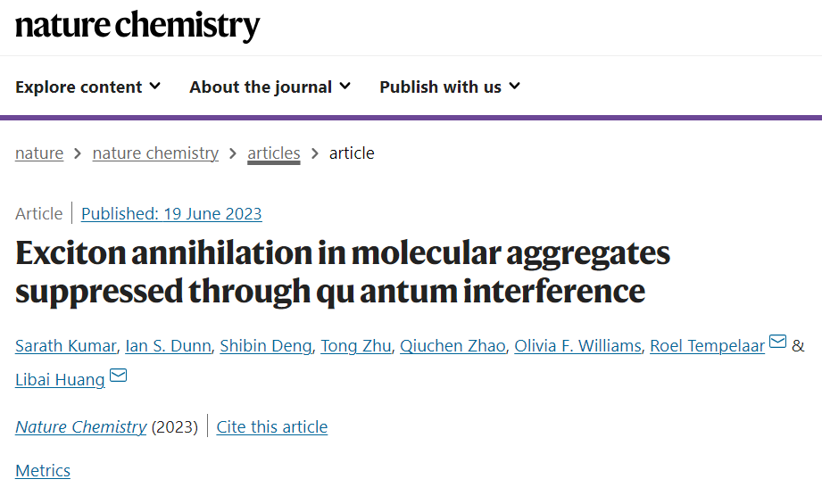822x504 pixels.
Task: Open author Sarath Kumar's profile
Action: tap(65, 346)
